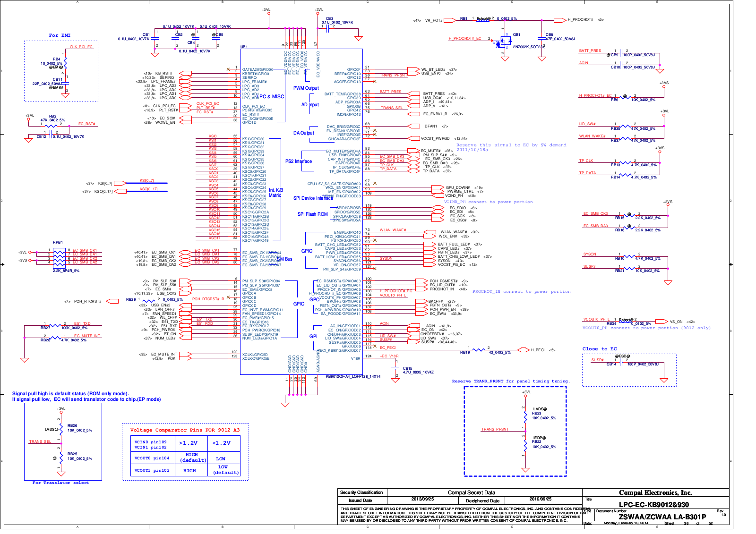This screenshot has height=534, width=756.
Task: Click the KB9012QF-A4_LQFP128_14X14 part name
Action: (x=353, y=377)
